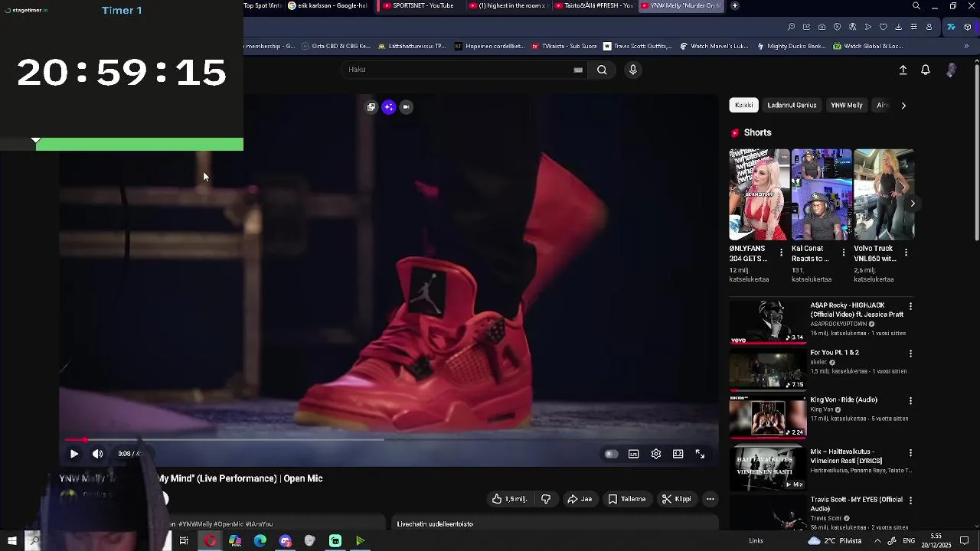980x551 pixels.
Task: Enter fullscreen mode
Action: 700,454
